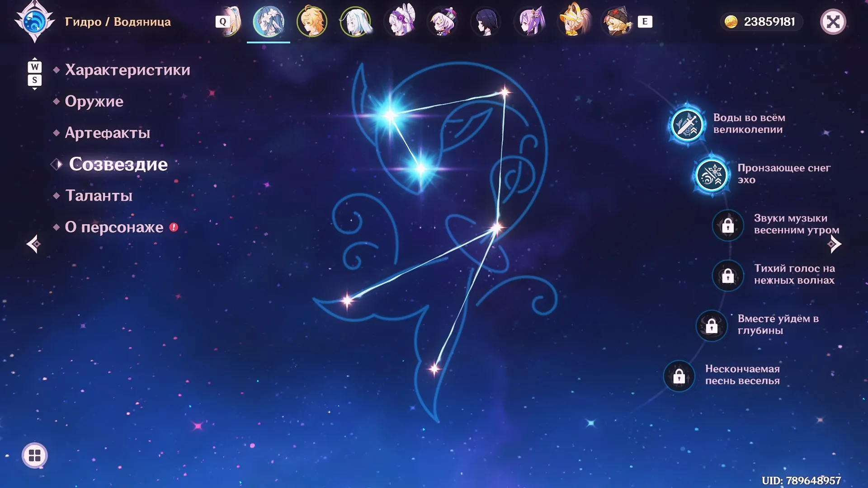Click the 'Гидро / Водяница' title text

tap(118, 22)
